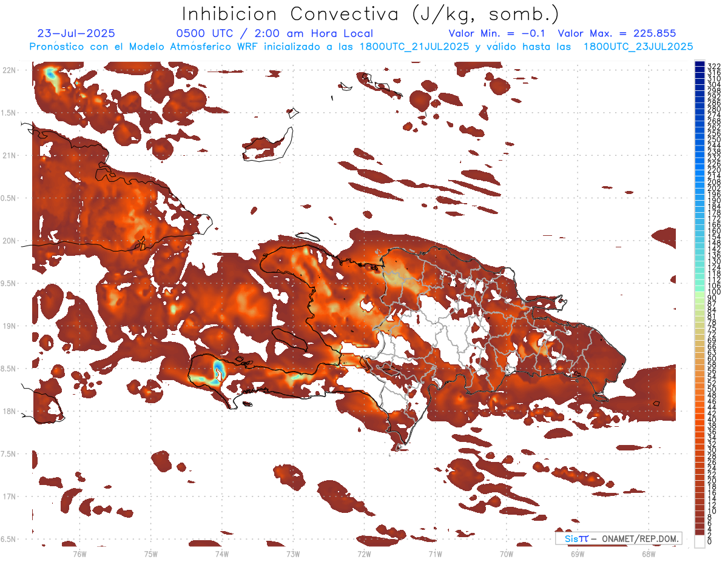The image size is (728, 562).
Task: Click the white bottom colorbar segment
Action: pyautogui.click(x=700, y=541)
